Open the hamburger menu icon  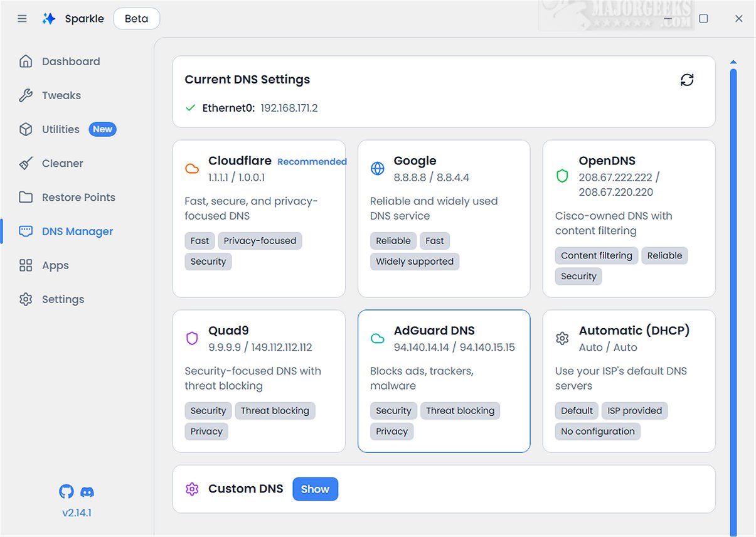coord(22,19)
